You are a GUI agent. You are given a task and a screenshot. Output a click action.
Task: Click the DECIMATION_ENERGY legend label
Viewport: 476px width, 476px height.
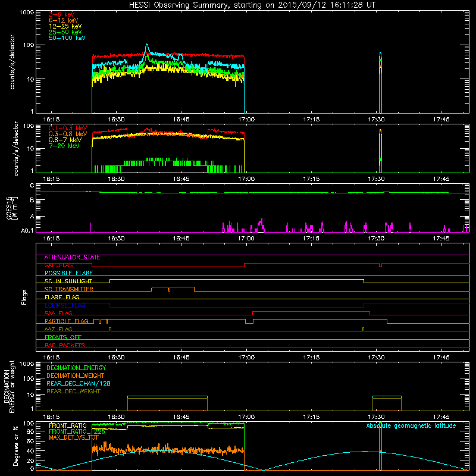point(76,368)
